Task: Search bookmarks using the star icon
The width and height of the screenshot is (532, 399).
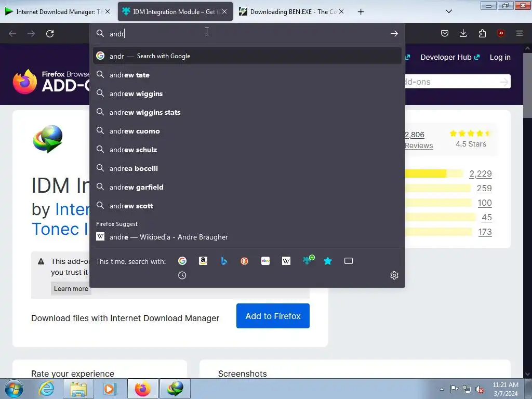Action: point(328,261)
